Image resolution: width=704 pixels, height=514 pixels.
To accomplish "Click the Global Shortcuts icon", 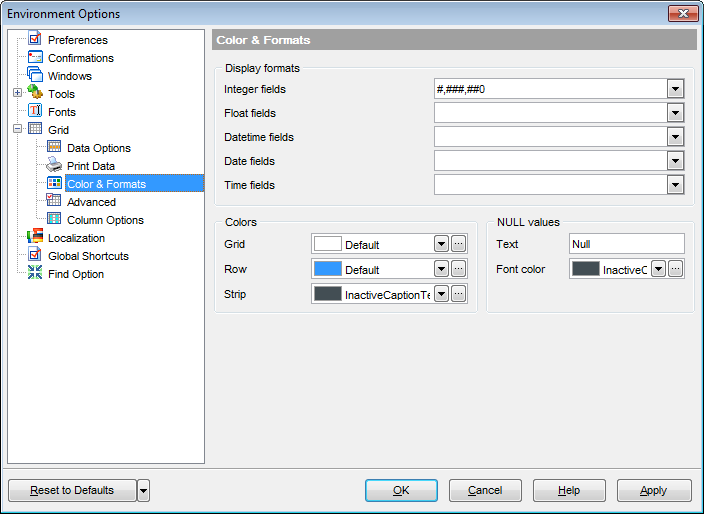I will (35, 255).
